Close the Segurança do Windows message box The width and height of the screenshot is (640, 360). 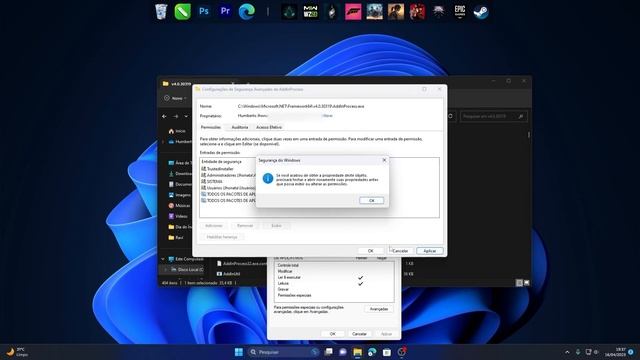point(384,160)
